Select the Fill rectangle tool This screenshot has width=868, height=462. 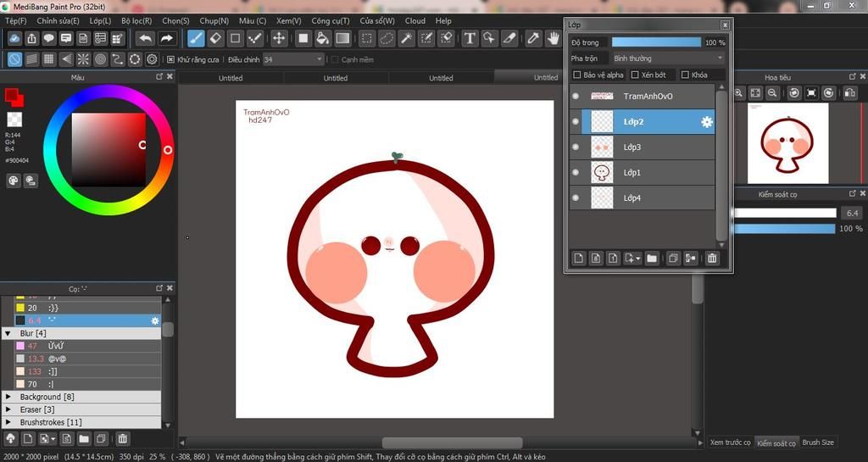click(303, 38)
